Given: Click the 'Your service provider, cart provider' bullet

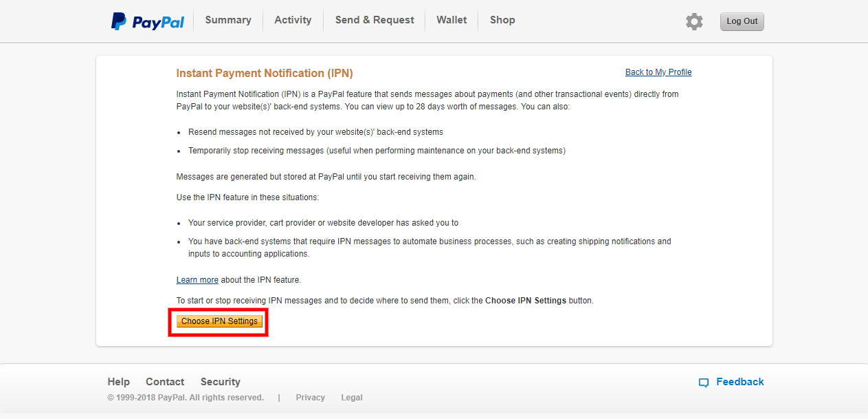Looking at the screenshot, I should (x=323, y=223).
